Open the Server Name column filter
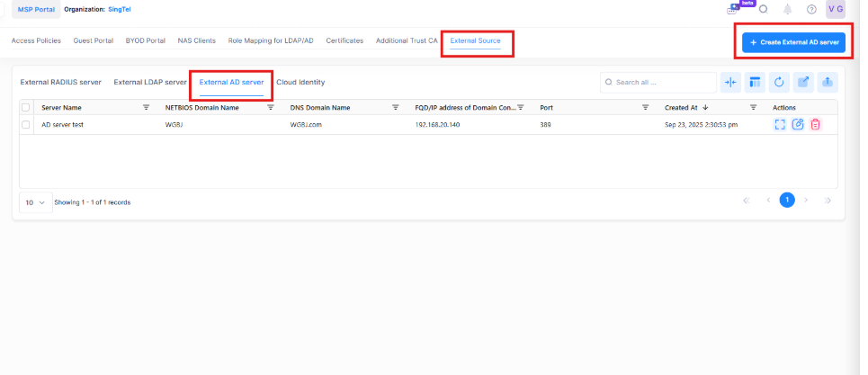This screenshot has width=868, height=375. [146, 107]
